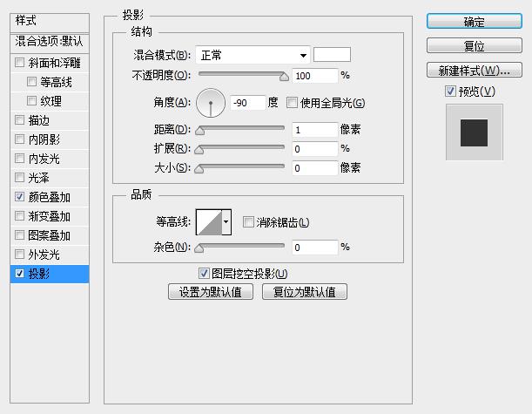Tick the 光泽 checkbox
The image size is (532, 414).
[x=20, y=177]
